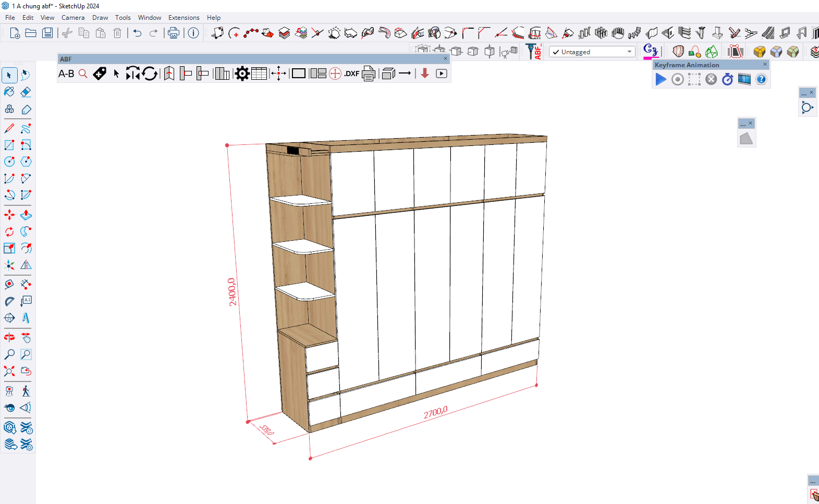Click the Zoom Extents tool
Image resolution: width=819 pixels, height=504 pixels.
[9, 371]
